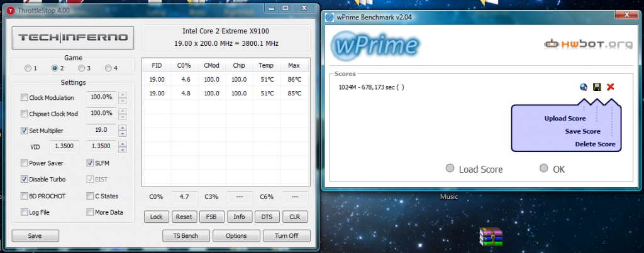Viewport: 644px width, 253px height.
Task: Click Load Score in wPrime
Action: (x=474, y=169)
